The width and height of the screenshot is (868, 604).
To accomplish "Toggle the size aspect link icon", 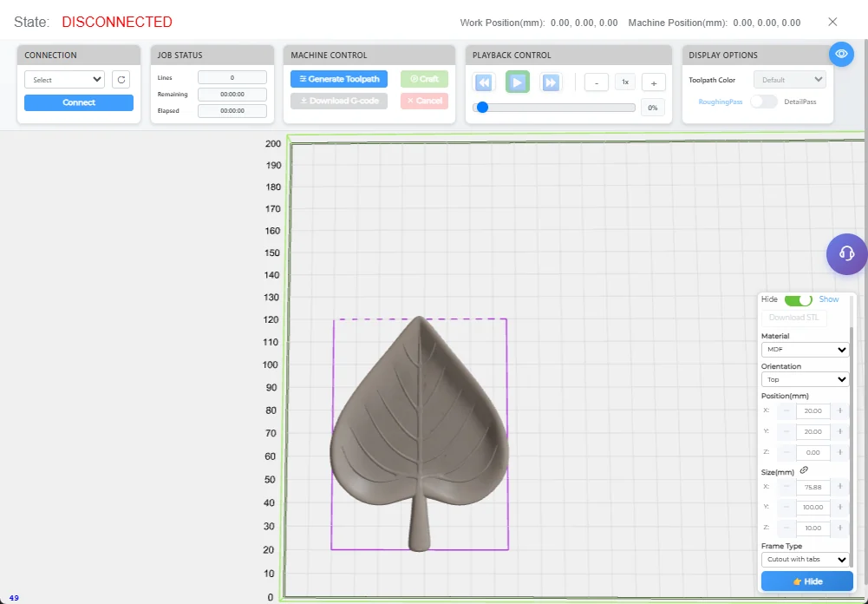I will (805, 469).
